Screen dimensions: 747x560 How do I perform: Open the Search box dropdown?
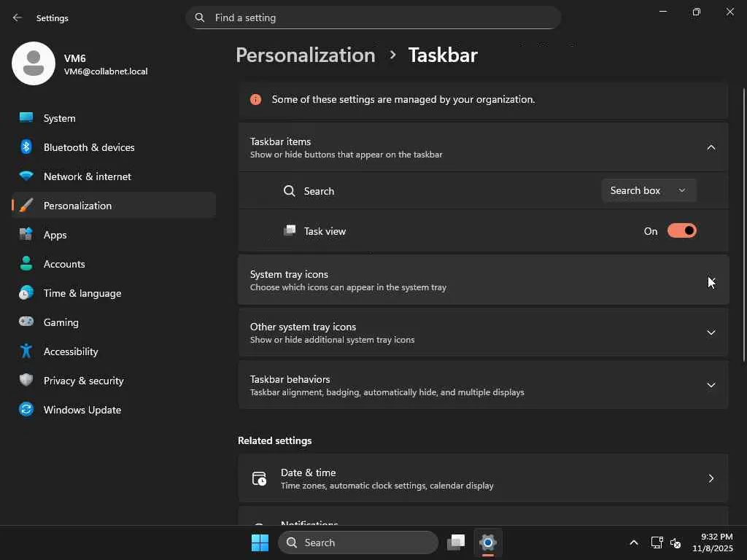pyautogui.click(x=649, y=190)
